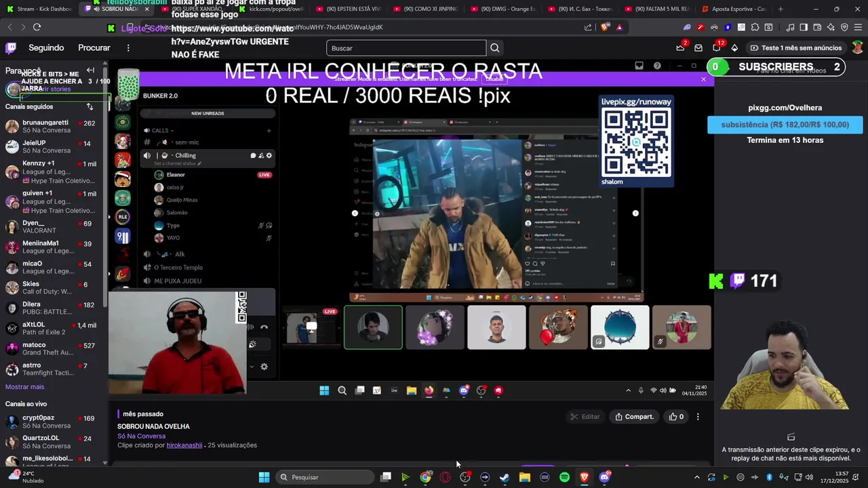Click the search magnifier button
The width and height of the screenshot is (868, 488).
click(495, 48)
